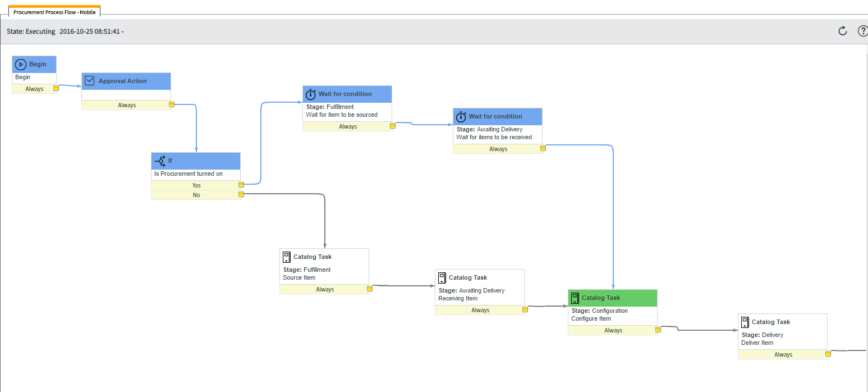Viewport: 868px width, 392px height.
Task: Click yellow connector square on Begin Always
Action: click(x=56, y=88)
